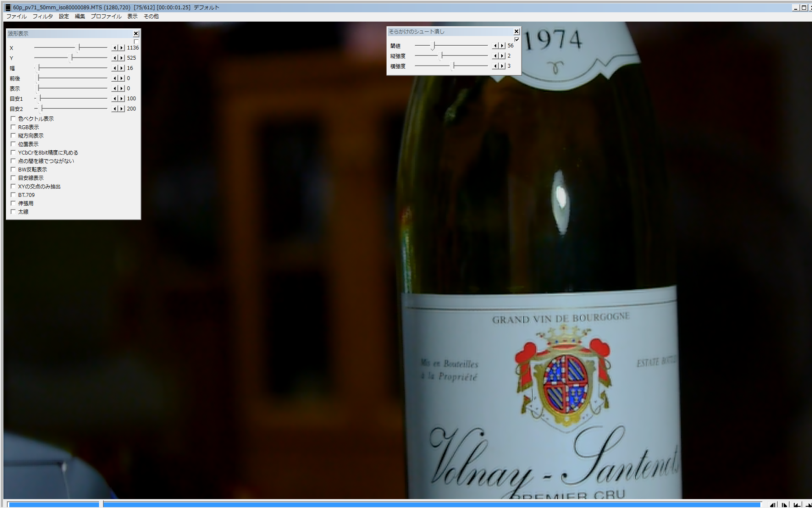Open the ファイル menu

[17, 17]
